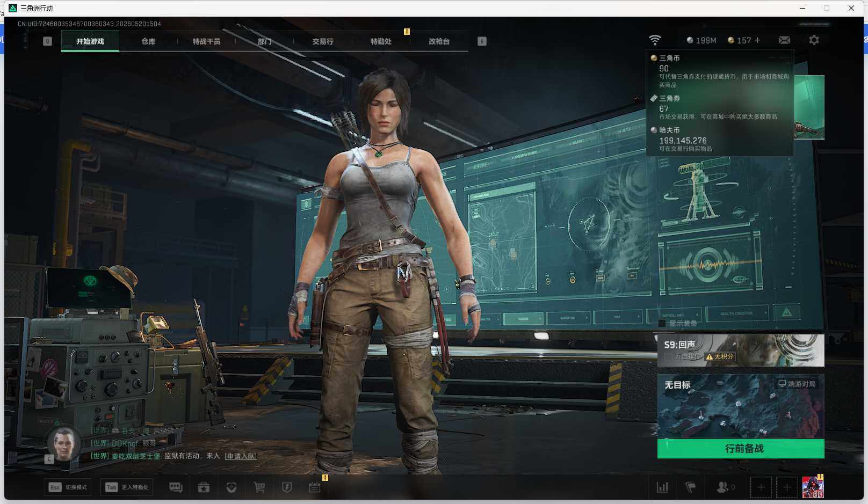Open the mail envelope icon
The image size is (868, 504).
coord(784,40)
